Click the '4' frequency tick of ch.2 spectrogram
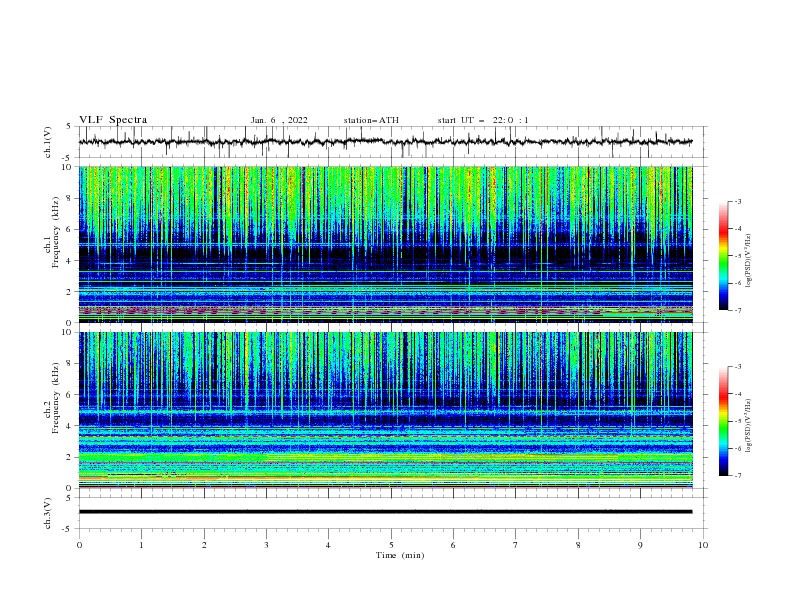The image size is (792, 612). (x=70, y=426)
